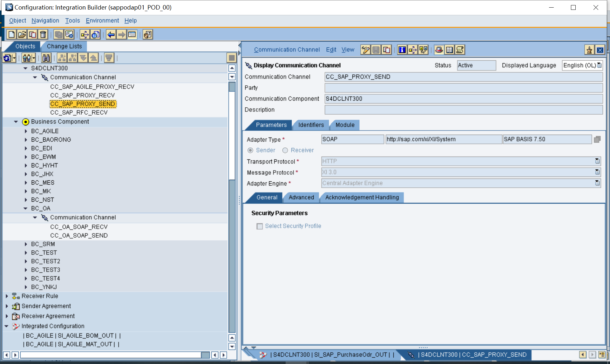Open the Displayed Language dropdown
This screenshot has width=610, height=364.
[599, 65]
